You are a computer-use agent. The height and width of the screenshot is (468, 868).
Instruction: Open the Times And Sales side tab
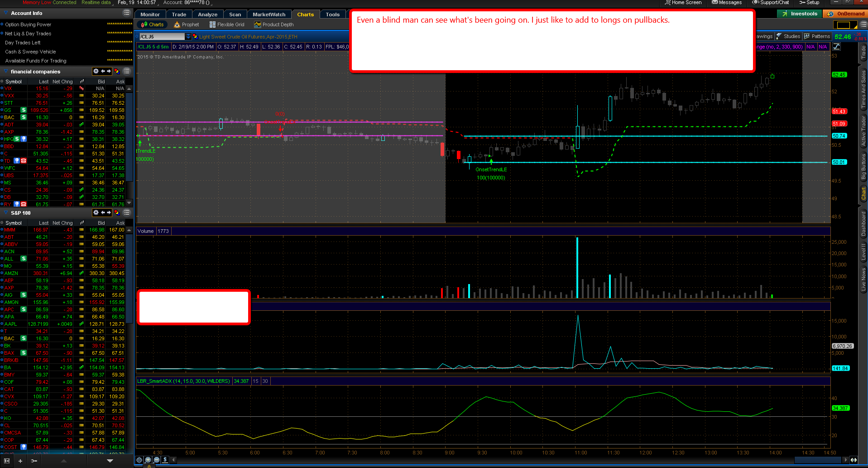863,89
